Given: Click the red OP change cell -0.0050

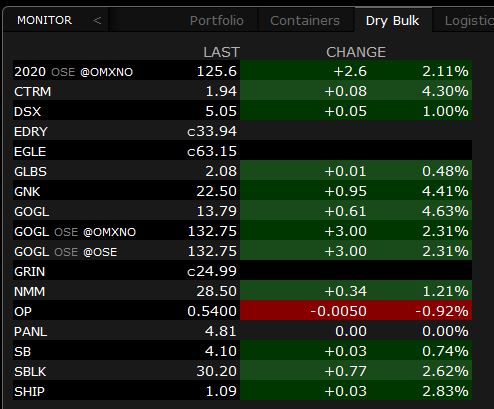Looking at the screenshot, I should [x=338, y=311].
